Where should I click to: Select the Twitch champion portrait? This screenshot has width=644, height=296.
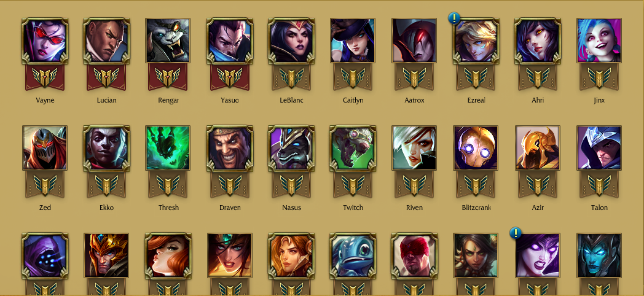tap(353, 148)
